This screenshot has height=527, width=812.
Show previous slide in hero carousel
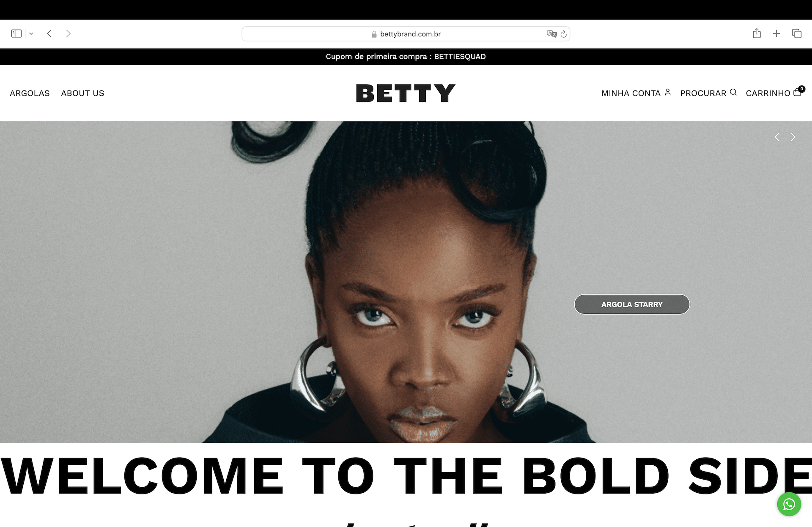coord(777,137)
